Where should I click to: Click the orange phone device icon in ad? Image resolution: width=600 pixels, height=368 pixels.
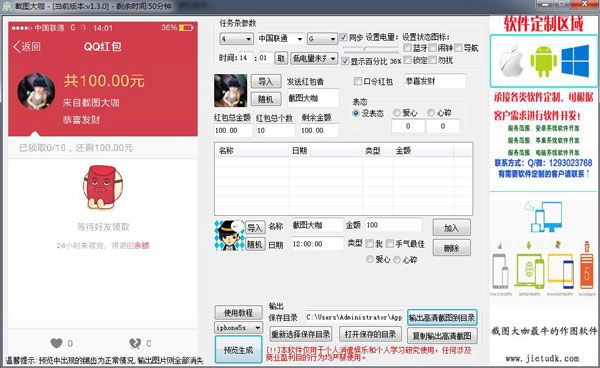(586, 270)
